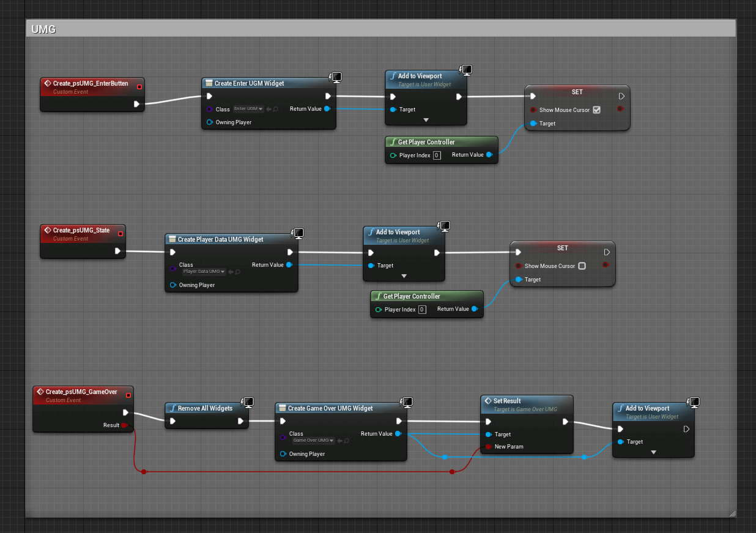The width and height of the screenshot is (756, 533).
Task: Click the New Param pin on Set Result
Action: 488,447
